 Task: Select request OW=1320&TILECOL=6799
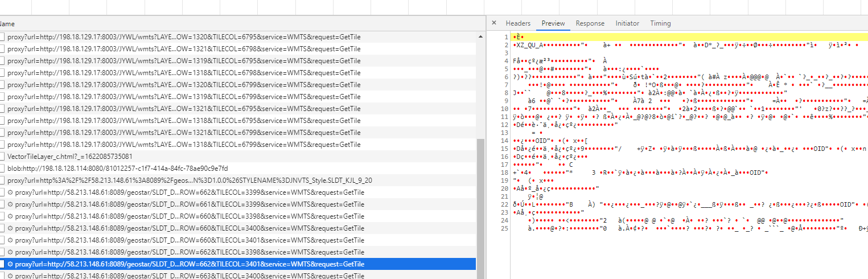pyautogui.click(x=184, y=85)
